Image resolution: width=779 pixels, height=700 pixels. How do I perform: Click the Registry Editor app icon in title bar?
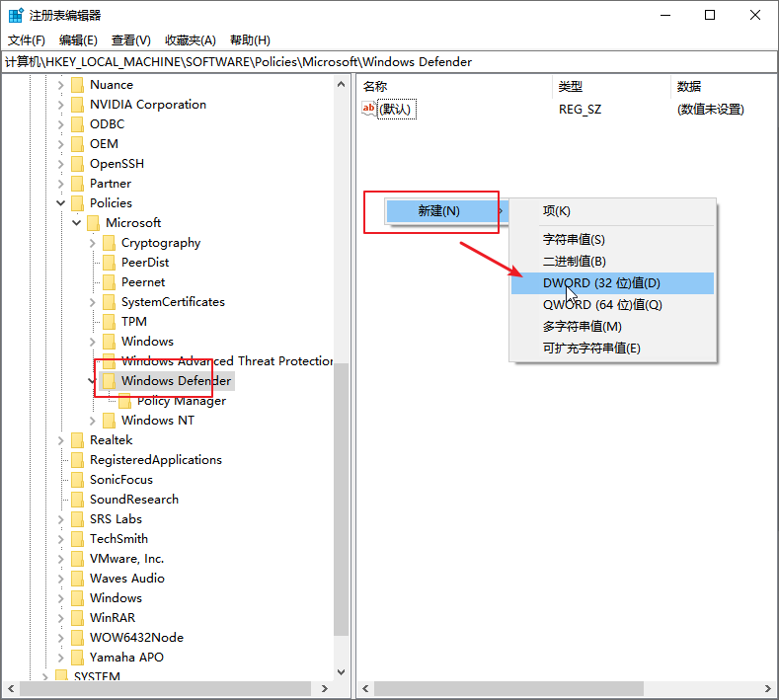(x=16, y=15)
